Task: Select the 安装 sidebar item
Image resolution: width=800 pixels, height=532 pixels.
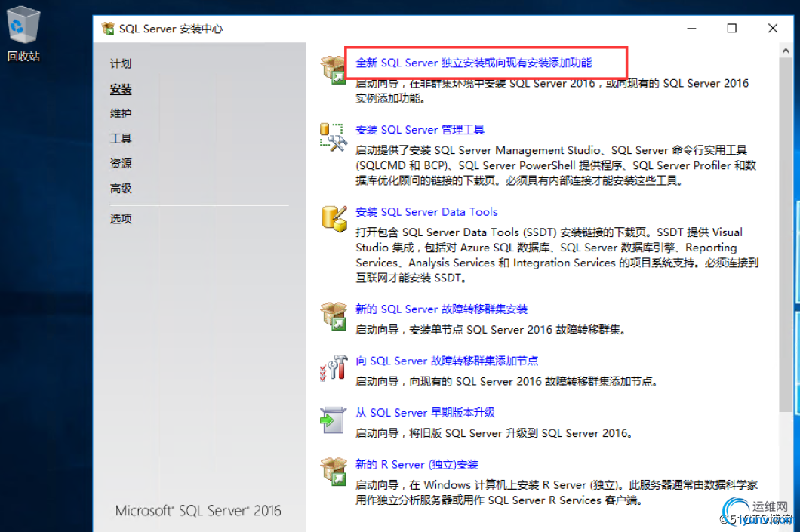Action: pos(121,89)
